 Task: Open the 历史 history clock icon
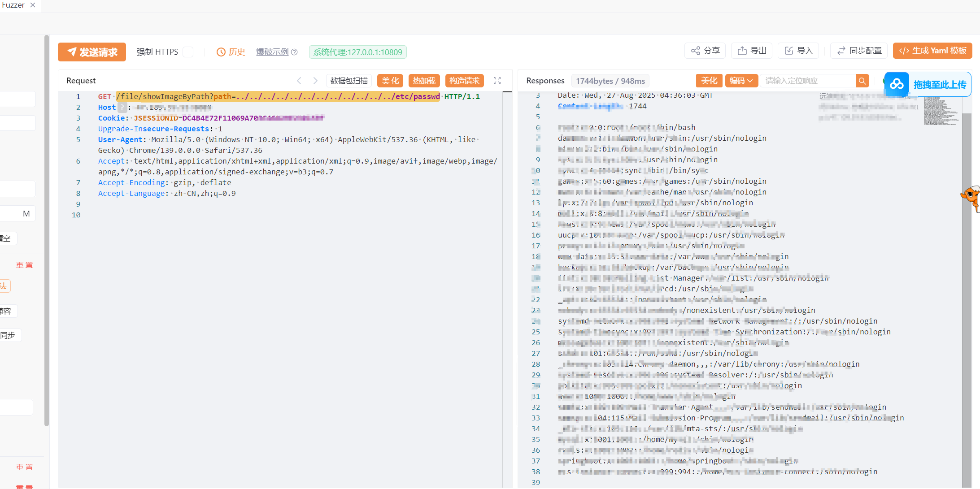click(221, 52)
